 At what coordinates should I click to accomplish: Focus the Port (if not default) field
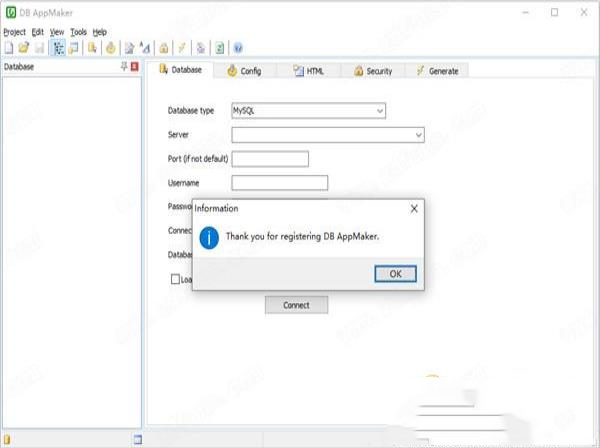270,159
